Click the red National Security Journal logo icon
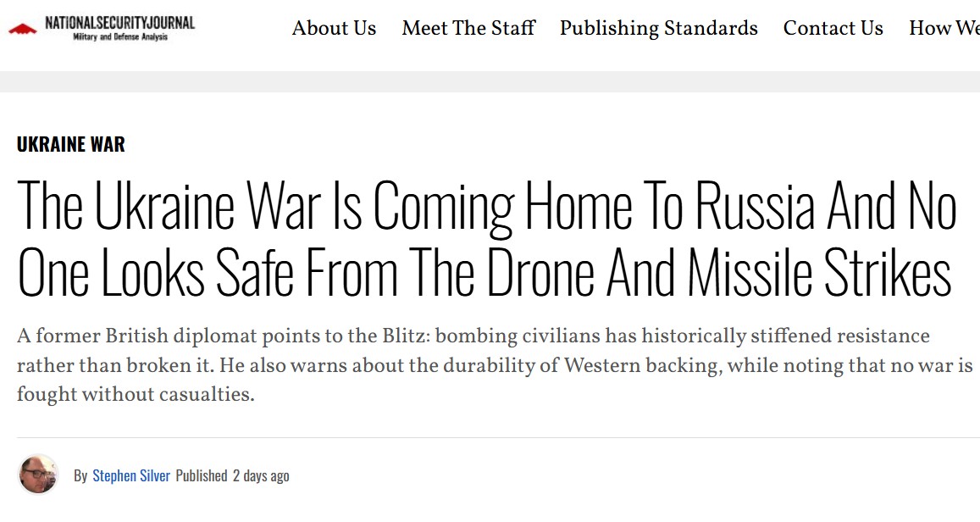The height and width of the screenshot is (522, 980). click(23, 29)
